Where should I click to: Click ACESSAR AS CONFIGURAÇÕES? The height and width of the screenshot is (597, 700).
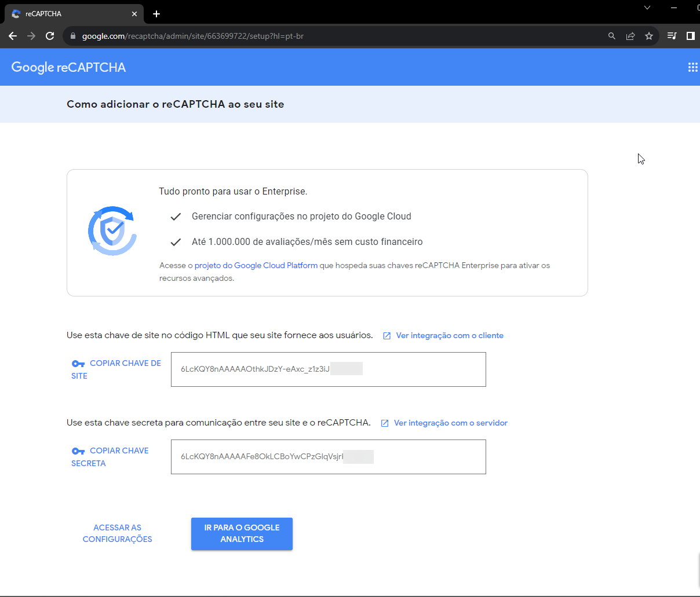[x=117, y=533]
